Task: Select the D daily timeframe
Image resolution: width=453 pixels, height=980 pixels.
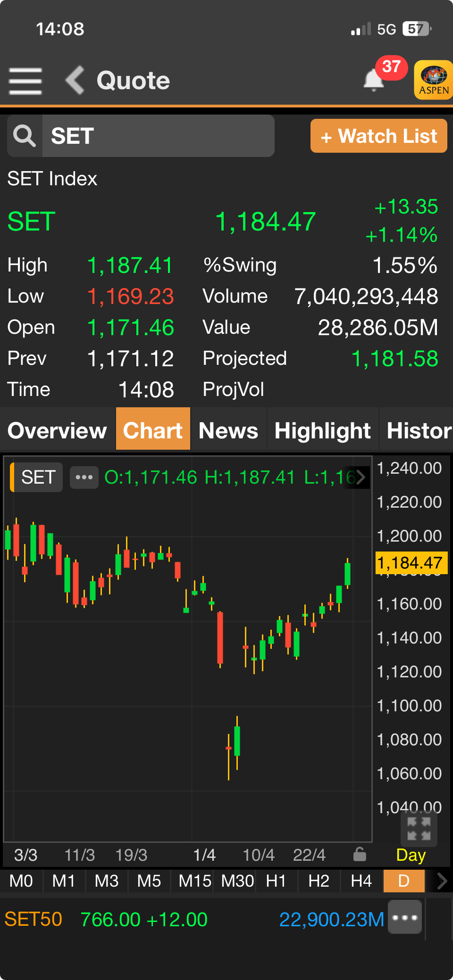Action: 404,881
